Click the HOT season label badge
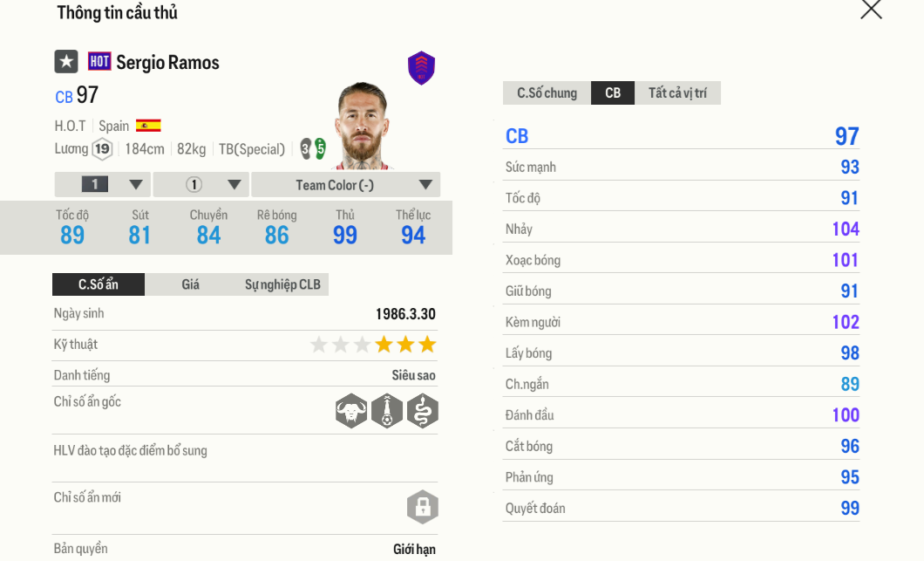 coord(99,62)
